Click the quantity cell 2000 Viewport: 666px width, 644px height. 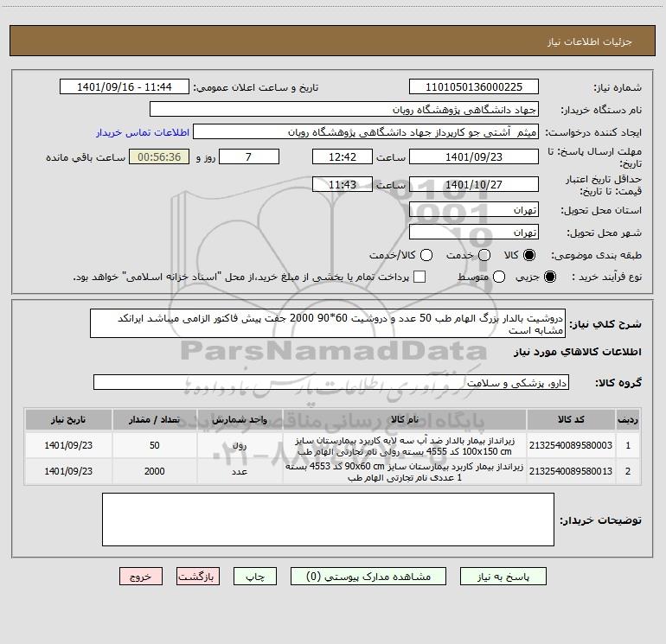pyautogui.click(x=154, y=471)
